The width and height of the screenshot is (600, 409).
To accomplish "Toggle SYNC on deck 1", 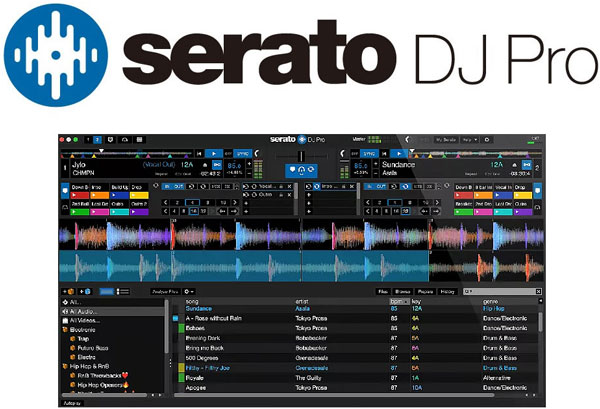I will pos(243,154).
